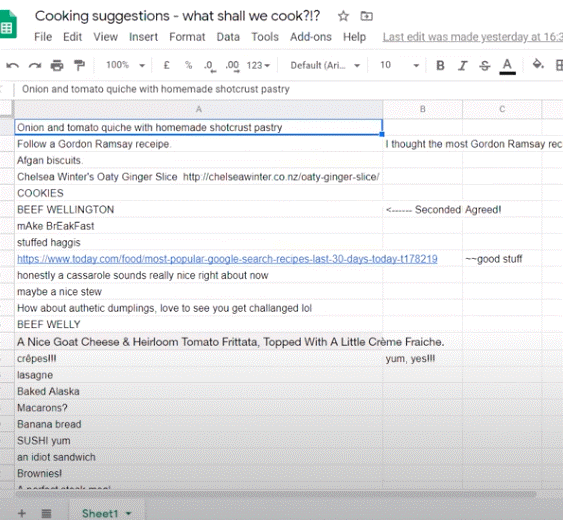563x520 pixels.
Task: Select column B header
Action: pyautogui.click(x=423, y=109)
